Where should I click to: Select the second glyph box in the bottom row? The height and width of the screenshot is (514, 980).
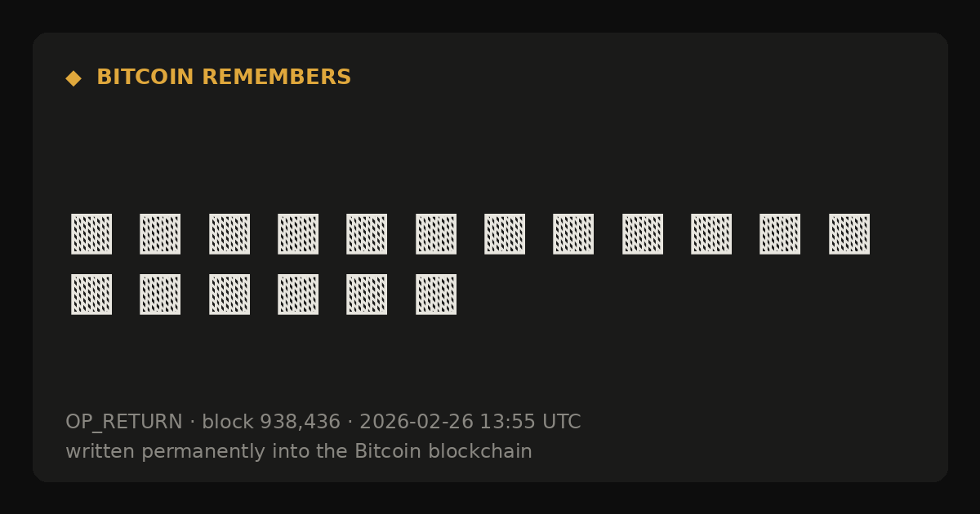[x=160, y=295]
